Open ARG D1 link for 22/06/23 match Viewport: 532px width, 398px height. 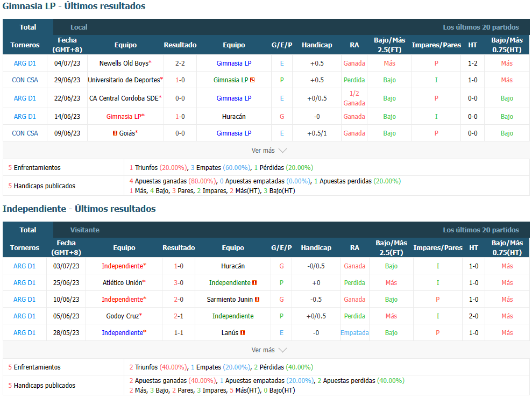tap(25, 98)
